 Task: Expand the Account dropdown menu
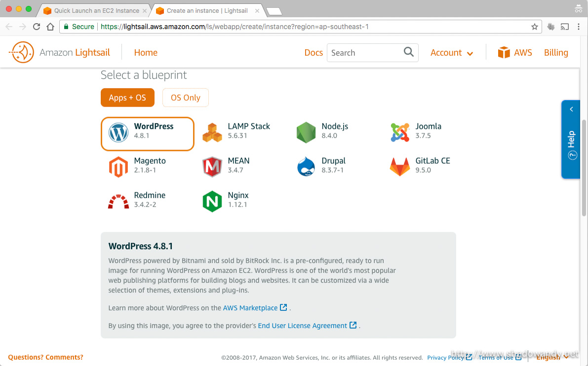pyautogui.click(x=452, y=53)
